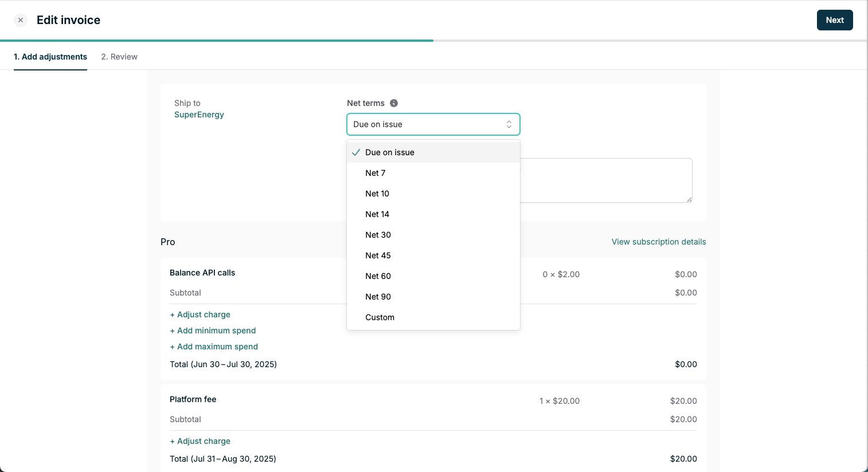
Task: Open the SuperEnergy ship-to link
Action: coord(199,115)
